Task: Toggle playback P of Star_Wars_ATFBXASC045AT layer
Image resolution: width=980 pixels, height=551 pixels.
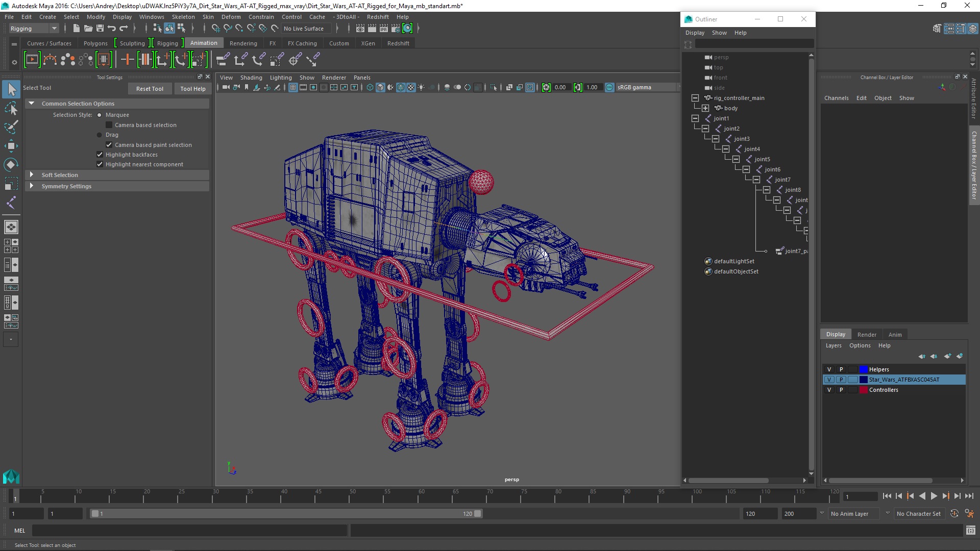Action: (841, 380)
